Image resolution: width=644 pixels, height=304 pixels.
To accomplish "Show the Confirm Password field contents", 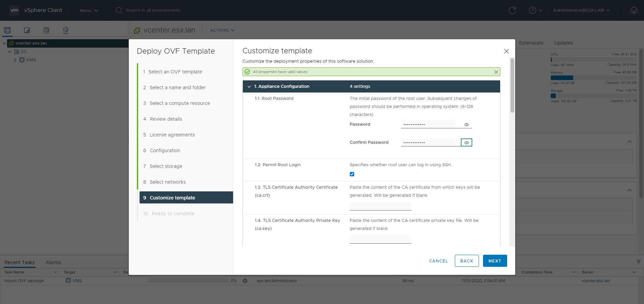I will pyautogui.click(x=466, y=143).
